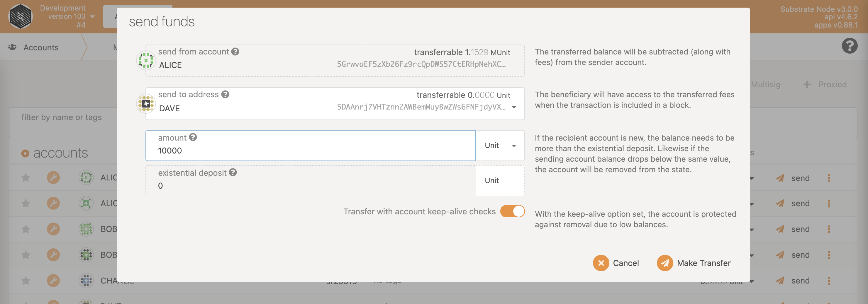Click identicon of second ALICE account row

click(x=86, y=203)
